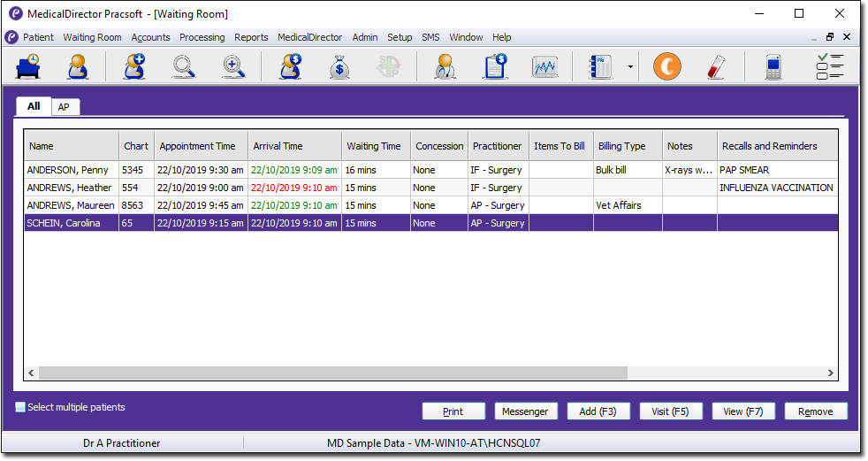Open the Waiting Room menu
Image resolution: width=868 pixels, height=461 pixels.
point(92,37)
